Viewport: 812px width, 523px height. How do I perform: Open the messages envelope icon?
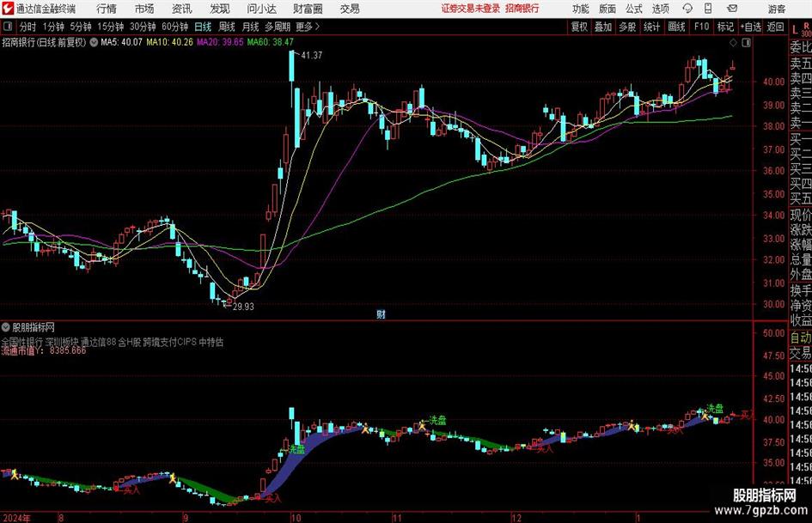click(732, 9)
